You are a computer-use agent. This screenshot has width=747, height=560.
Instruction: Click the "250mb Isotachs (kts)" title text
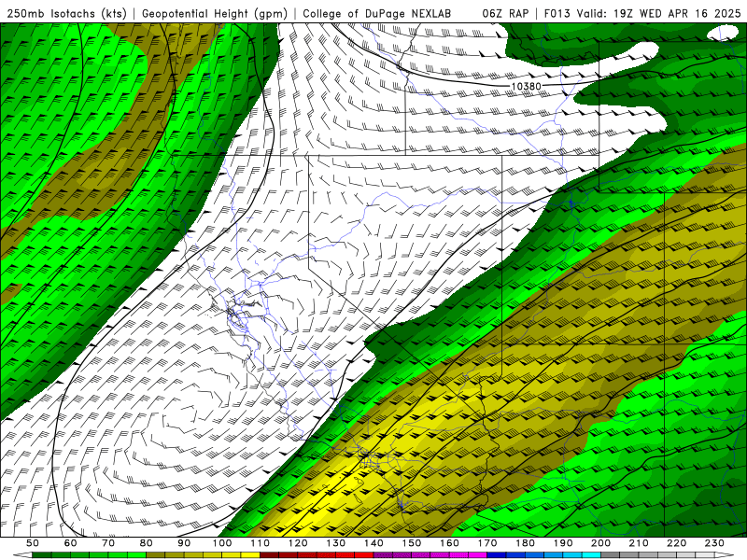pos(66,13)
